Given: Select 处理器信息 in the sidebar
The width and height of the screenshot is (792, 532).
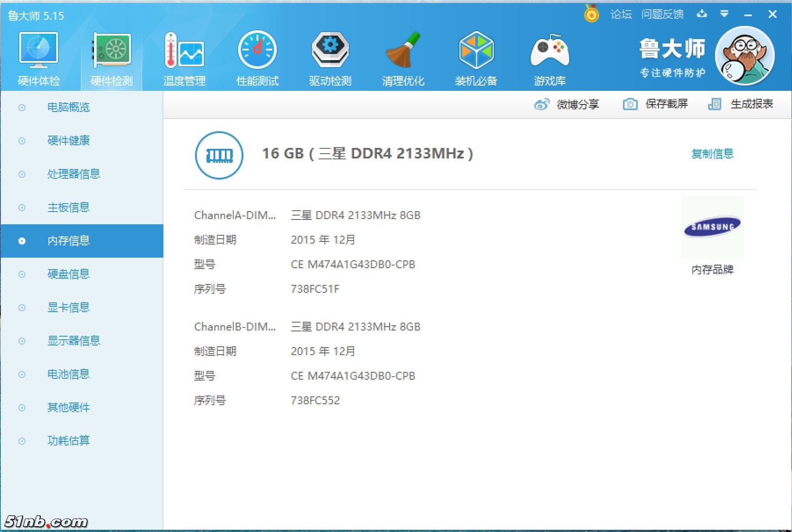Looking at the screenshot, I should click(x=73, y=174).
